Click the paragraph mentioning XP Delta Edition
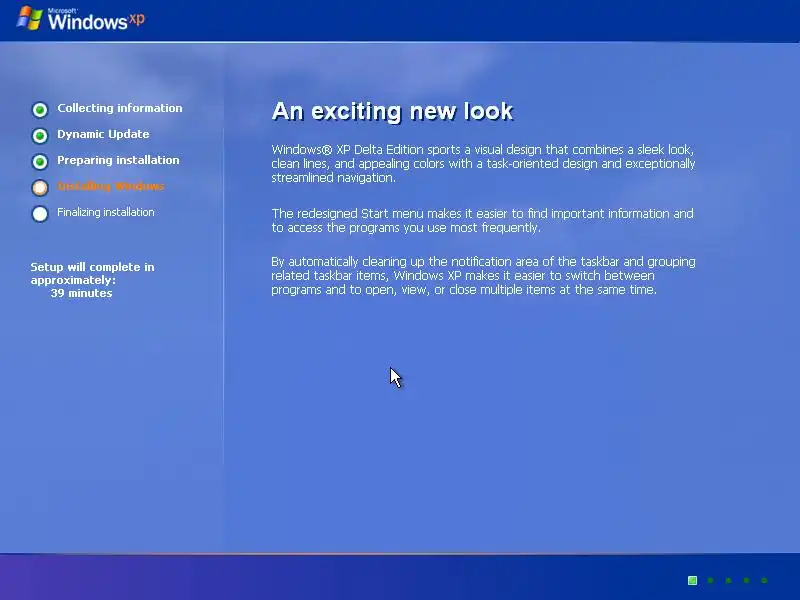 [x=483, y=164]
